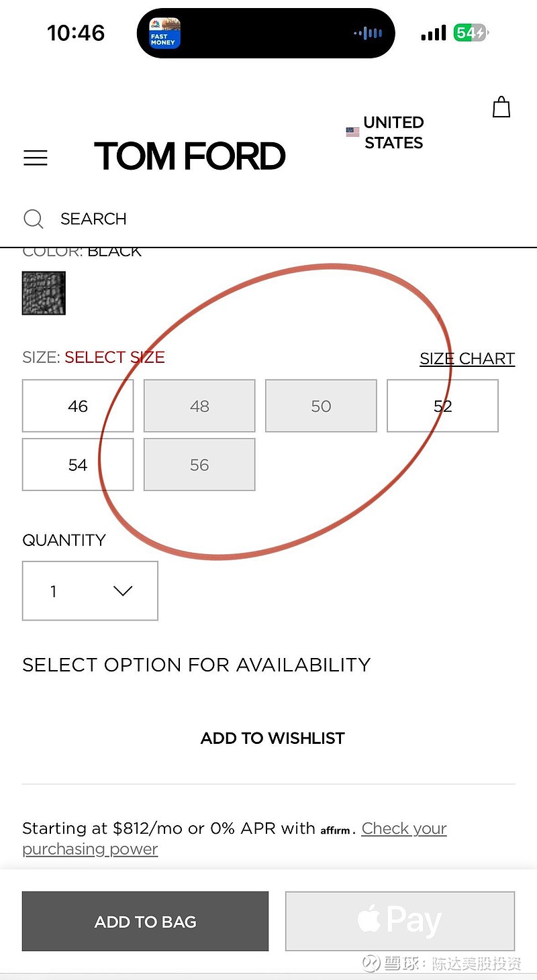Select the black color swatch
Screen dimensions: 537x980
point(44,293)
